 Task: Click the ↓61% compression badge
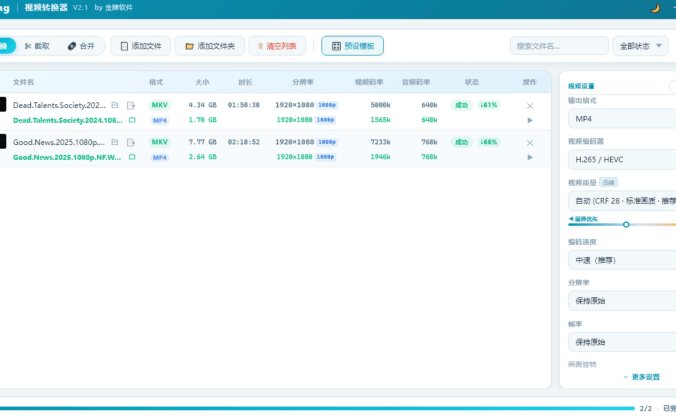pos(488,105)
